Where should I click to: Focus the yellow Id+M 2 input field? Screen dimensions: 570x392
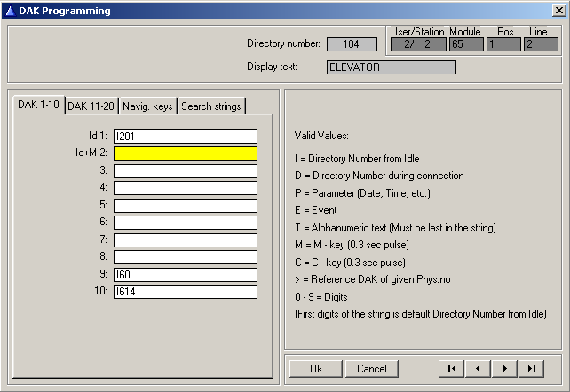[185, 153]
